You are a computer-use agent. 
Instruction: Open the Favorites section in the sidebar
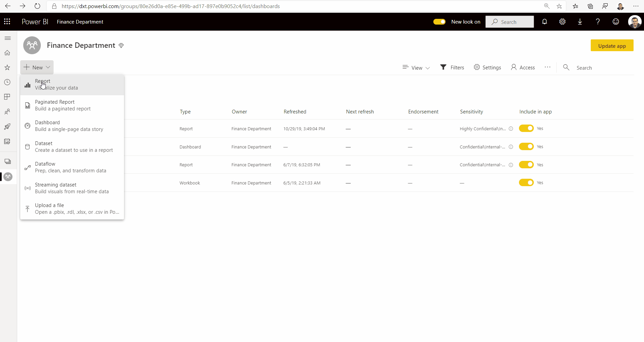[7, 67]
